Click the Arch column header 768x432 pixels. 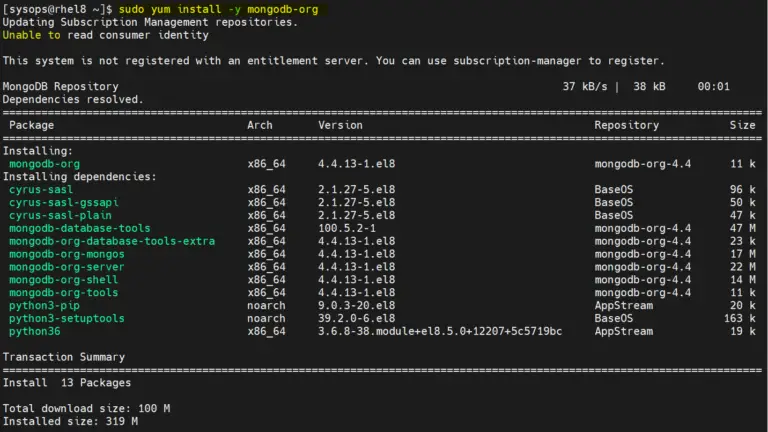(x=260, y=125)
